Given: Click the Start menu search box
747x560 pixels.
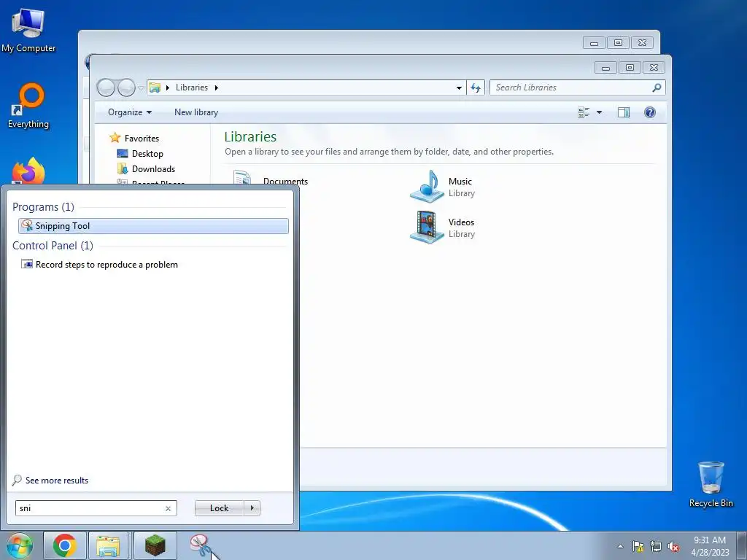Looking at the screenshot, I should coord(96,508).
